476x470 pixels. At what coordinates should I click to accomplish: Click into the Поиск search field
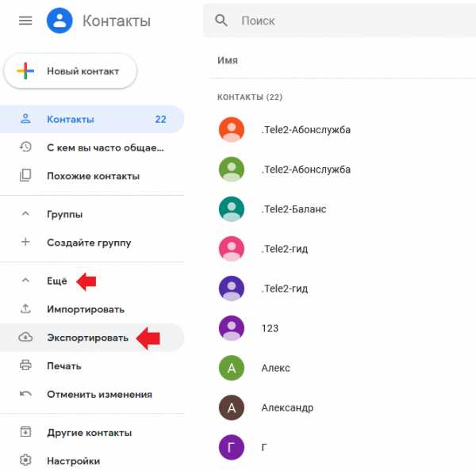pyautogui.click(x=340, y=21)
